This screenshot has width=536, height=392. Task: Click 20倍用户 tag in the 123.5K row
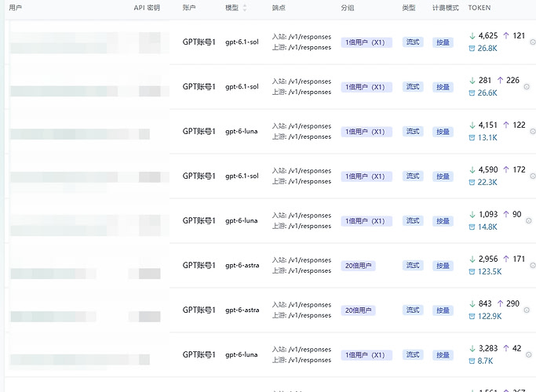[x=358, y=266]
